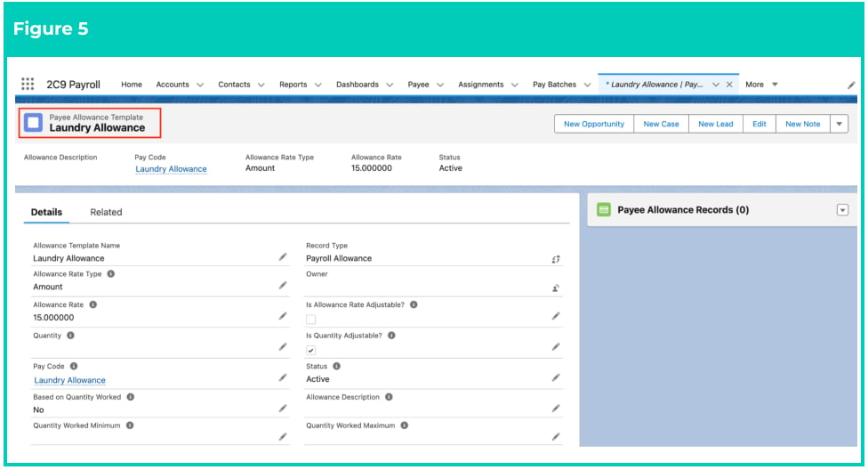Open Payee Allowance Records actions dropdown
The image size is (868, 470).
tap(842, 210)
